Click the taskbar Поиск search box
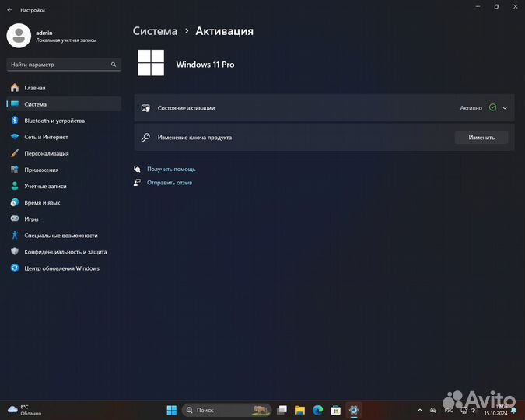This screenshot has width=525, height=420. [226, 410]
